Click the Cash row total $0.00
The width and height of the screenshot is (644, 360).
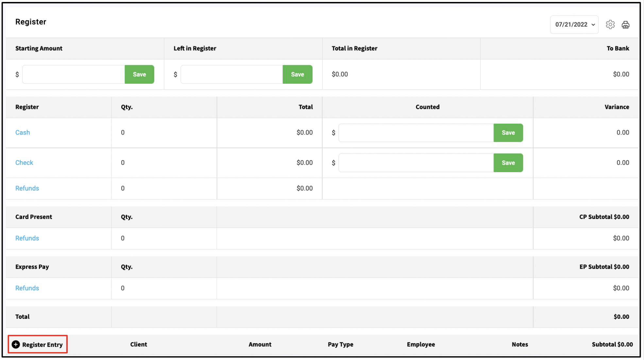(x=305, y=133)
